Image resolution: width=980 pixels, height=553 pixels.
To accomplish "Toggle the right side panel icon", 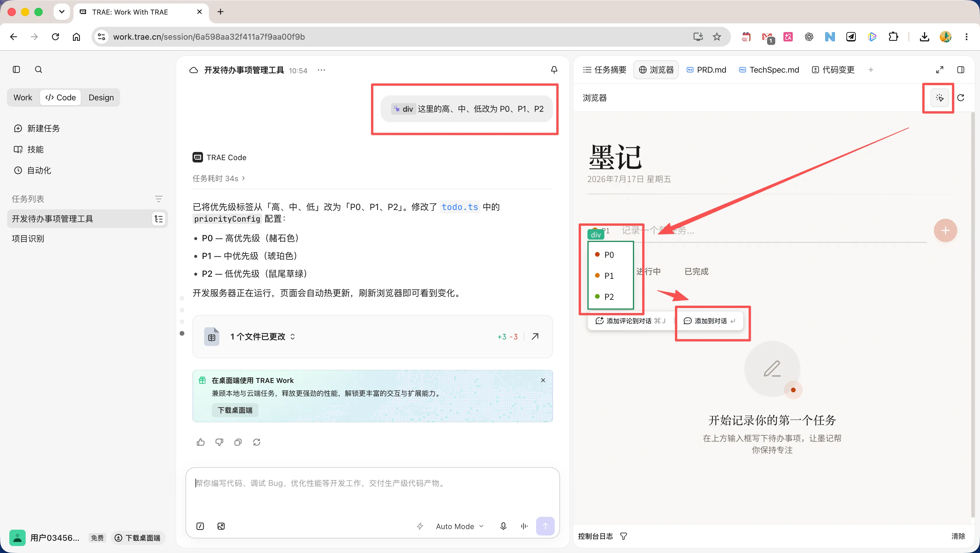I will click(x=960, y=70).
